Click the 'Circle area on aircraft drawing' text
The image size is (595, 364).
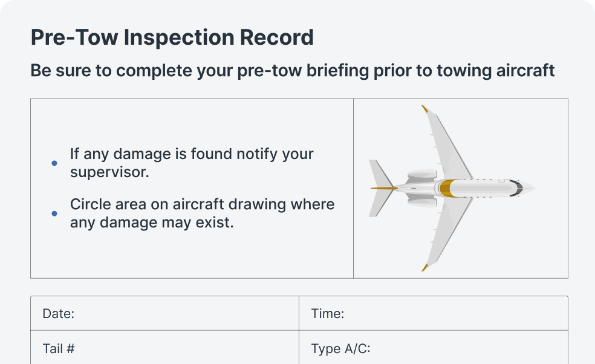202,213
